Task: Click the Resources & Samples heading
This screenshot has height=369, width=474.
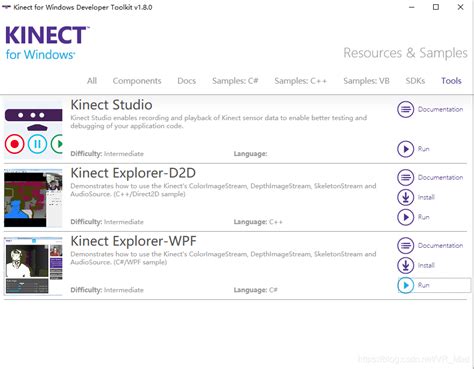Action: click(405, 53)
